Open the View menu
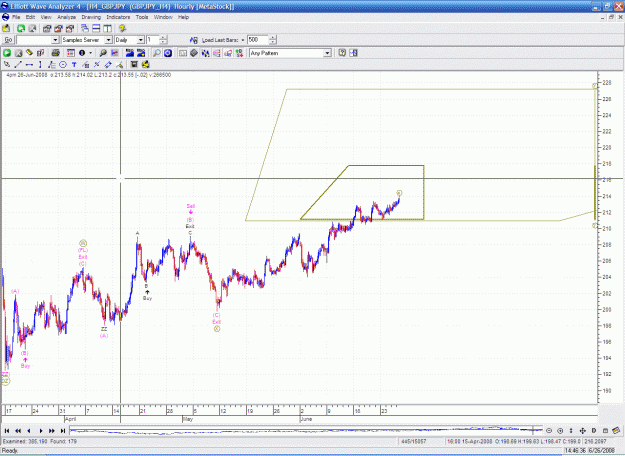Image resolution: width=625 pixels, height=456 pixels. pos(46,17)
